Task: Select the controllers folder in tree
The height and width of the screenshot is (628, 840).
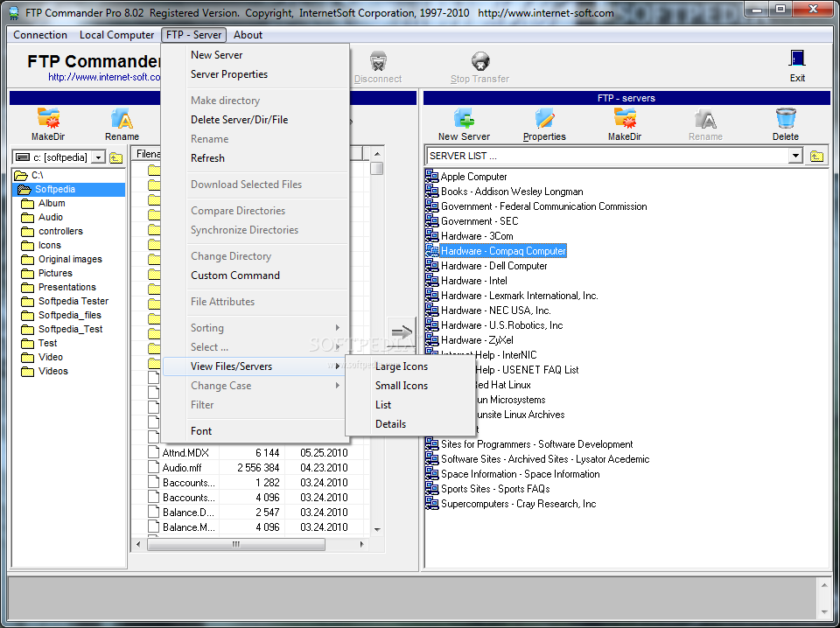Action: click(x=60, y=231)
